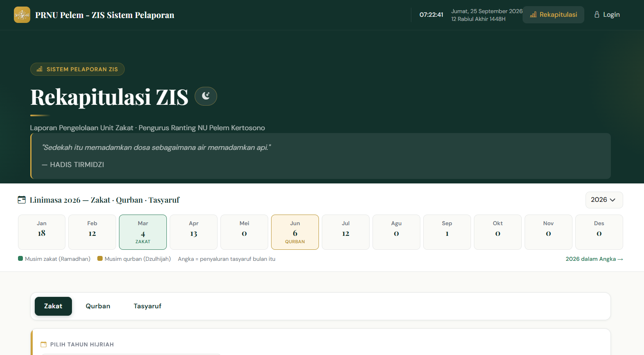Click the date Jumat, 25 September 2026

tap(487, 11)
